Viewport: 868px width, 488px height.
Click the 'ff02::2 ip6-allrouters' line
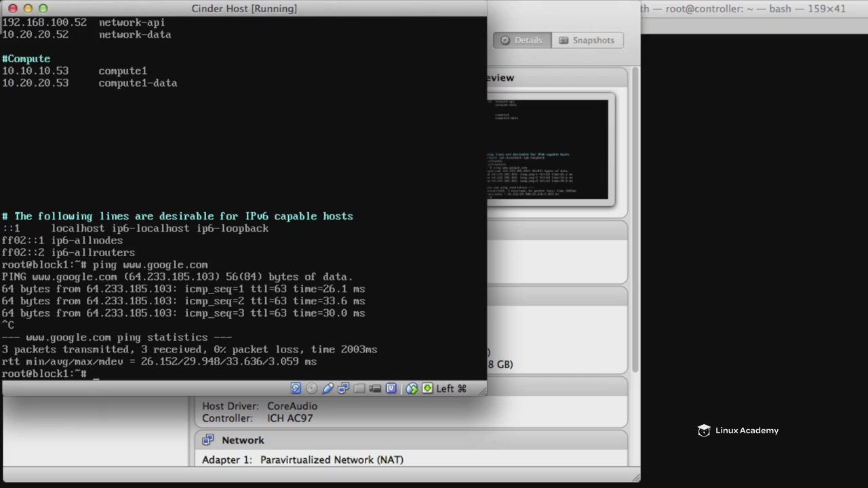click(x=68, y=253)
